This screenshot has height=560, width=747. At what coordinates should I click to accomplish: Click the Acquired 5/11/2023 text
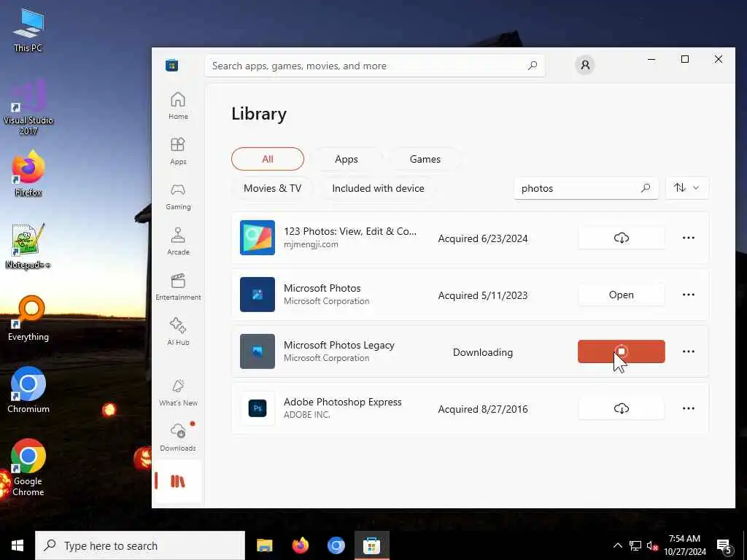pyautogui.click(x=483, y=295)
